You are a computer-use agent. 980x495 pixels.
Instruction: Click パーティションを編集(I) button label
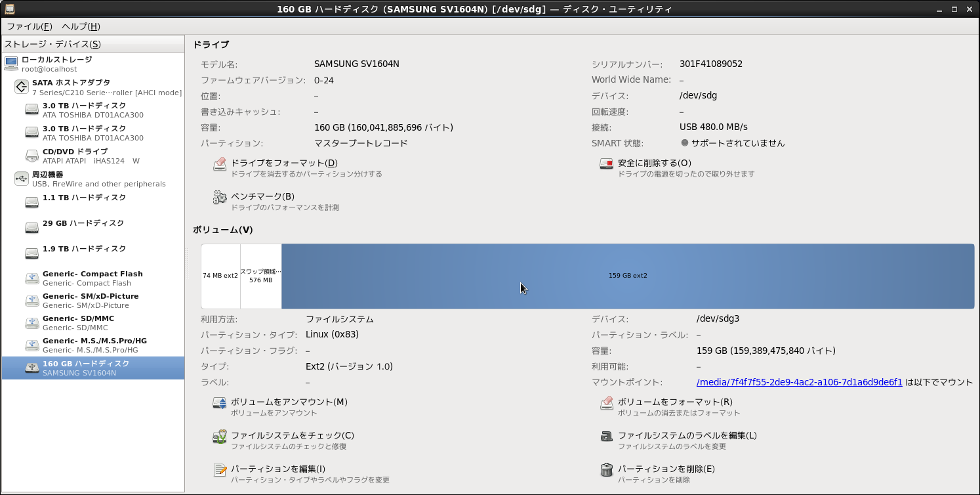coord(278,469)
